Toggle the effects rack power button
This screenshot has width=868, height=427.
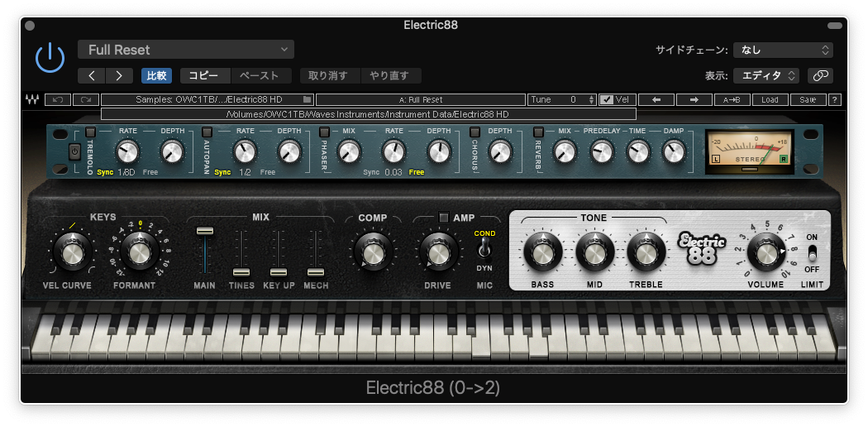coord(74,151)
